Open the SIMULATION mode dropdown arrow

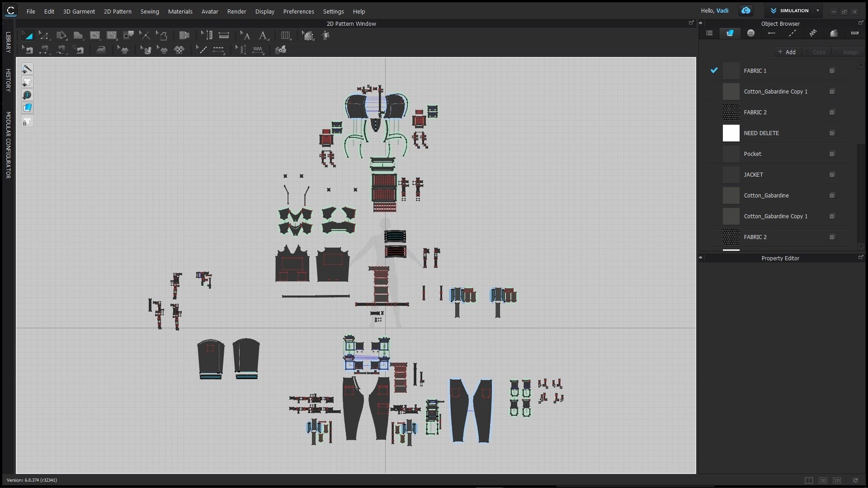click(x=817, y=10)
